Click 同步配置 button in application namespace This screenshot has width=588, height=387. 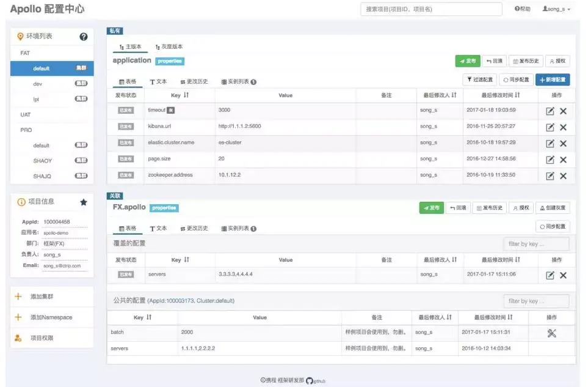516,79
